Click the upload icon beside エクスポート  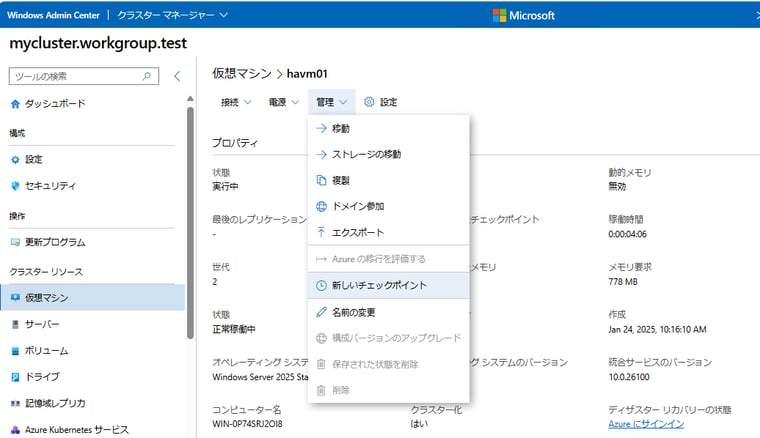321,232
